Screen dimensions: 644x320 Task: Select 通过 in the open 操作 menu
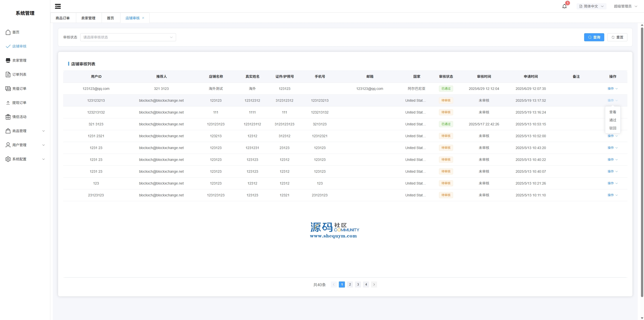[x=613, y=120]
